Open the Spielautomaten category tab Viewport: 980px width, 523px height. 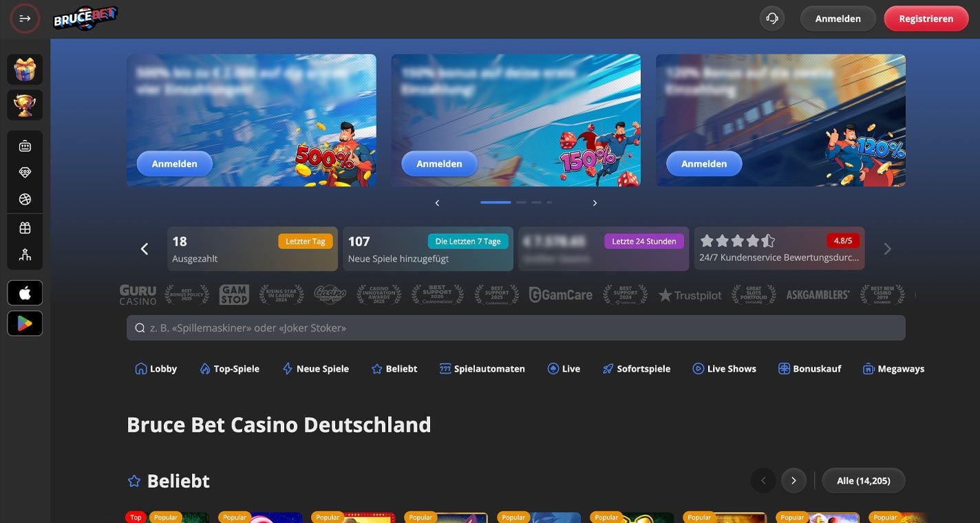tap(482, 369)
